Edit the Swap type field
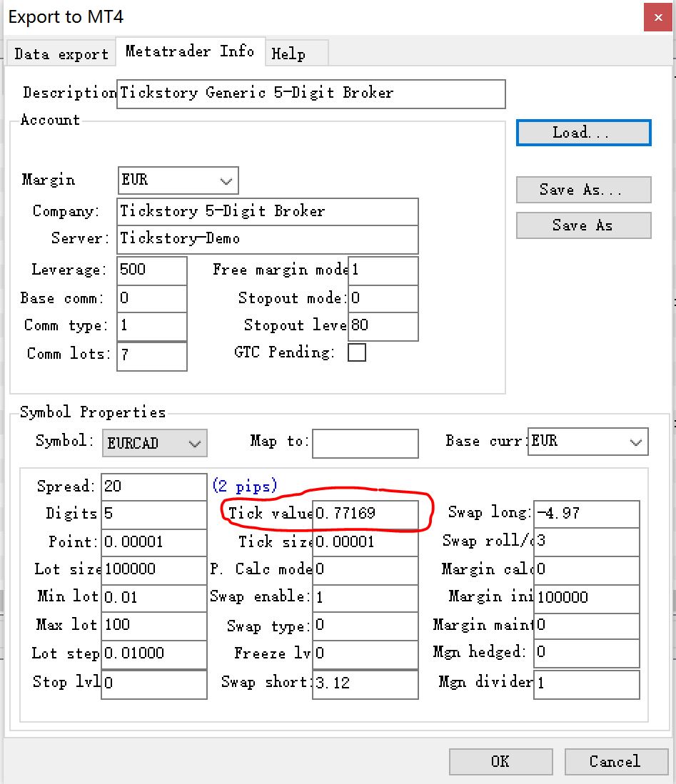This screenshot has height=784, width=676. [x=365, y=626]
